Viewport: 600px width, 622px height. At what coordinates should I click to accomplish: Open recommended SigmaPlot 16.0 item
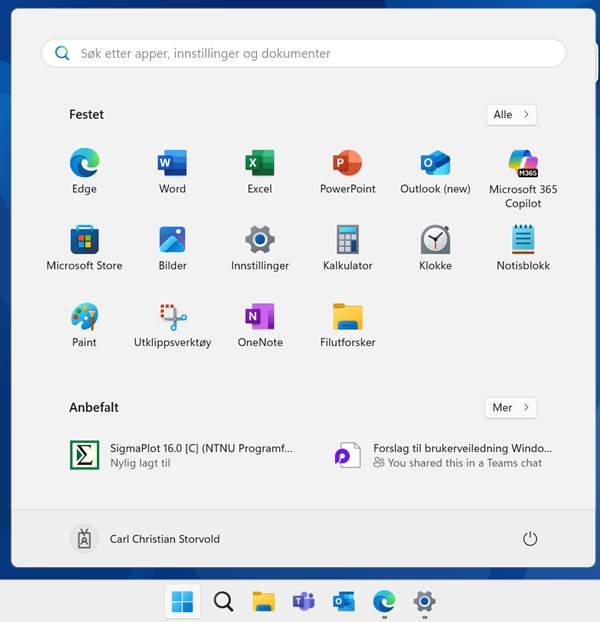tap(182, 455)
